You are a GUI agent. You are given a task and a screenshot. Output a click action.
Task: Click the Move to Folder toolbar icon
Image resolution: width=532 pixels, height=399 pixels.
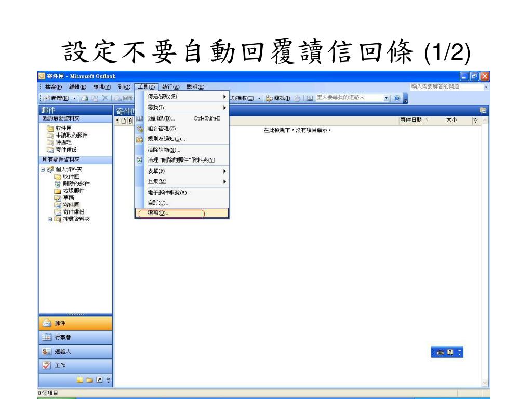pos(95,98)
